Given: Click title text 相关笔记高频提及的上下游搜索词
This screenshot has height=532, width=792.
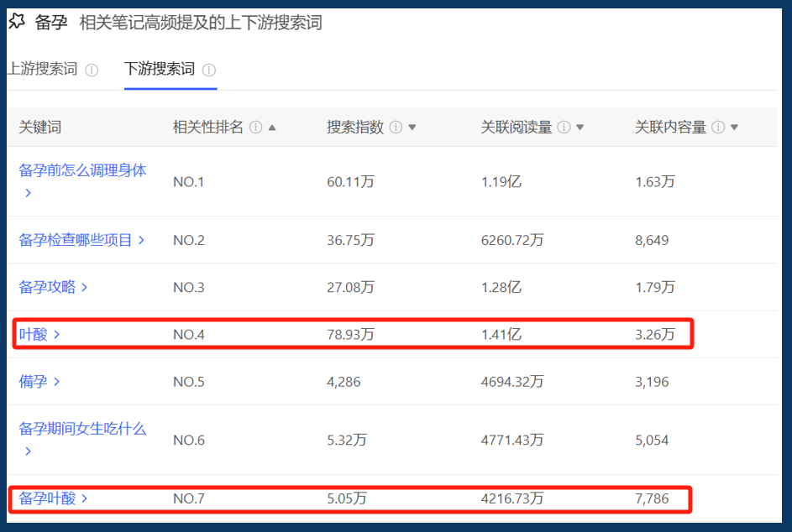Looking at the screenshot, I should point(201,23).
